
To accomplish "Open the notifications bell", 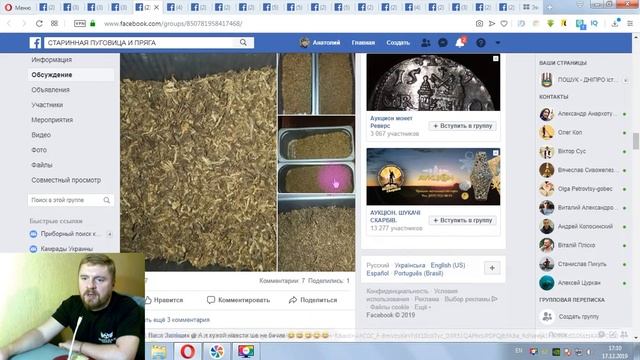I will coord(460,42).
